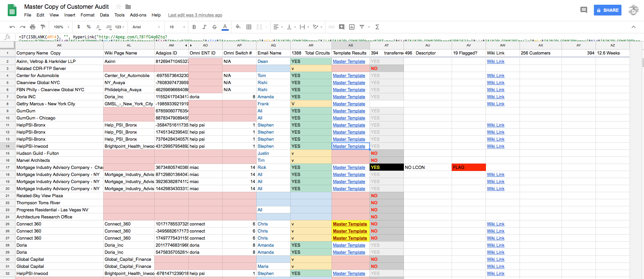
Task: Decrease decimal places
Action: pos(98,27)
